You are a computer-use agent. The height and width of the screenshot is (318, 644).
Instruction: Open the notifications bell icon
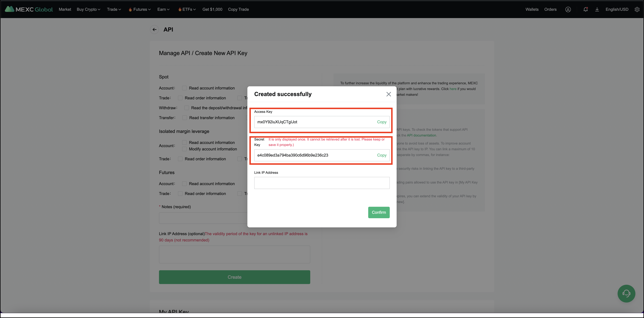[x=585, y=9]
